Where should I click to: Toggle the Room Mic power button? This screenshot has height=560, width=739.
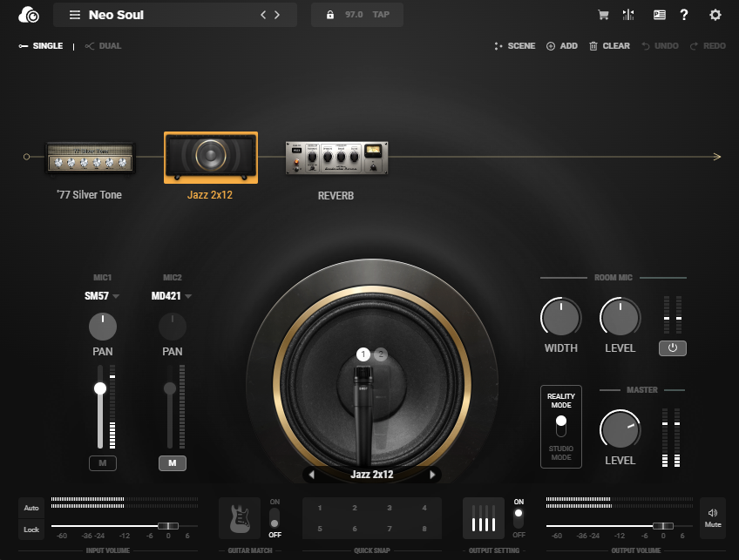tap(672, 348)
